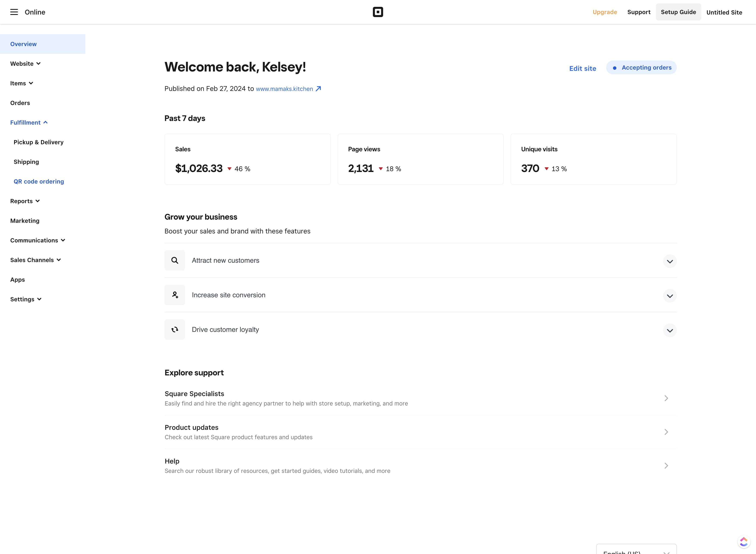Screen dimensions: 756x554
Task: Click the Square logo icon
Action: tap(378, 12)
